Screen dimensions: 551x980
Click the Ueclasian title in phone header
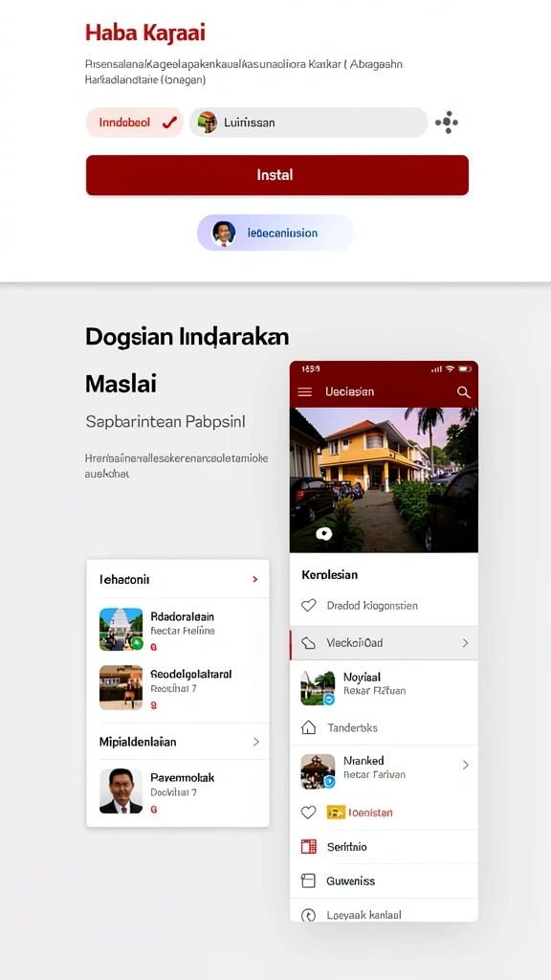tap(350, 391)
